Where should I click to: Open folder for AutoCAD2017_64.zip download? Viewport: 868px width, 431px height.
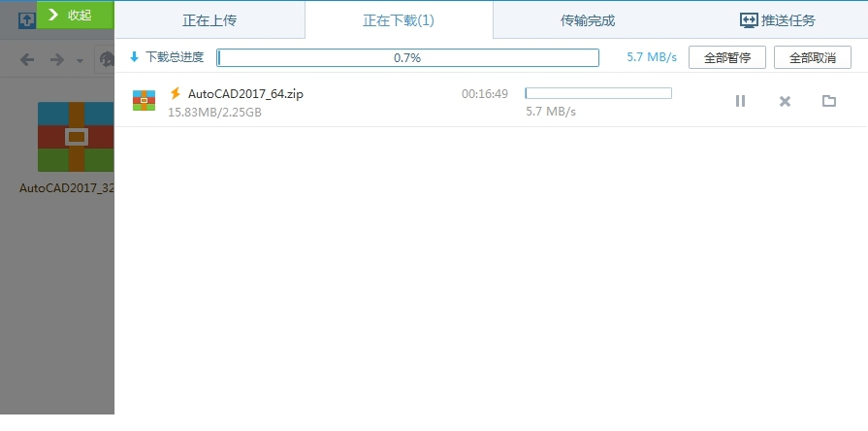point(828,101)
